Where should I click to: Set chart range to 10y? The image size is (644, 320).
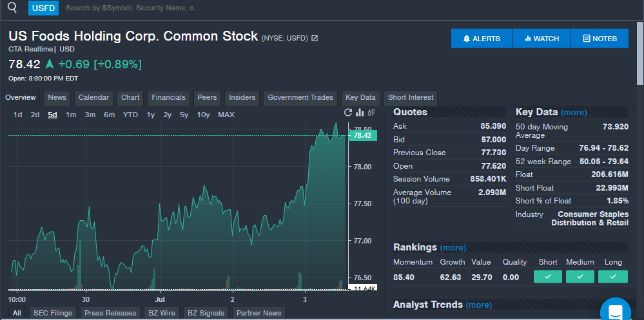pyautogui.click(x=203, y=115)
